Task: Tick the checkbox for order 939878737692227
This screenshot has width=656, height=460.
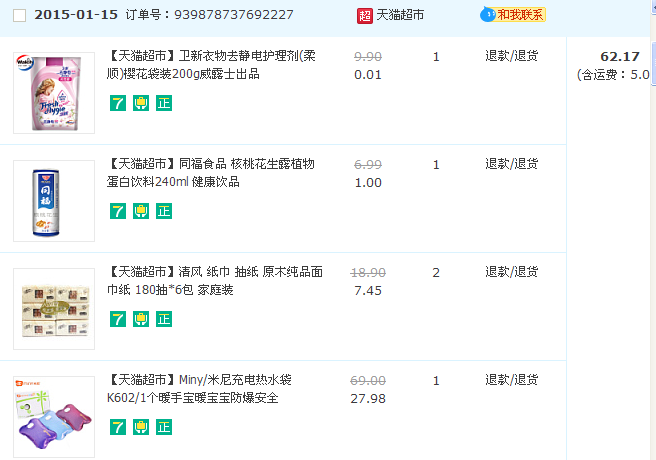Action: (19, 16)
